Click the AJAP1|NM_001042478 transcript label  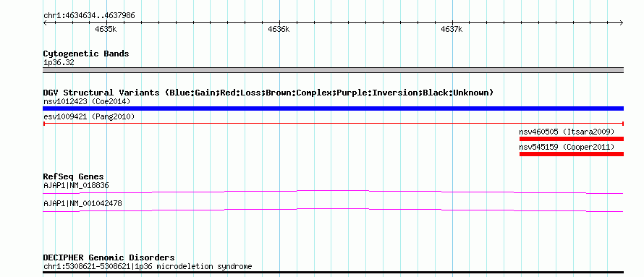(x=82, y=203)
